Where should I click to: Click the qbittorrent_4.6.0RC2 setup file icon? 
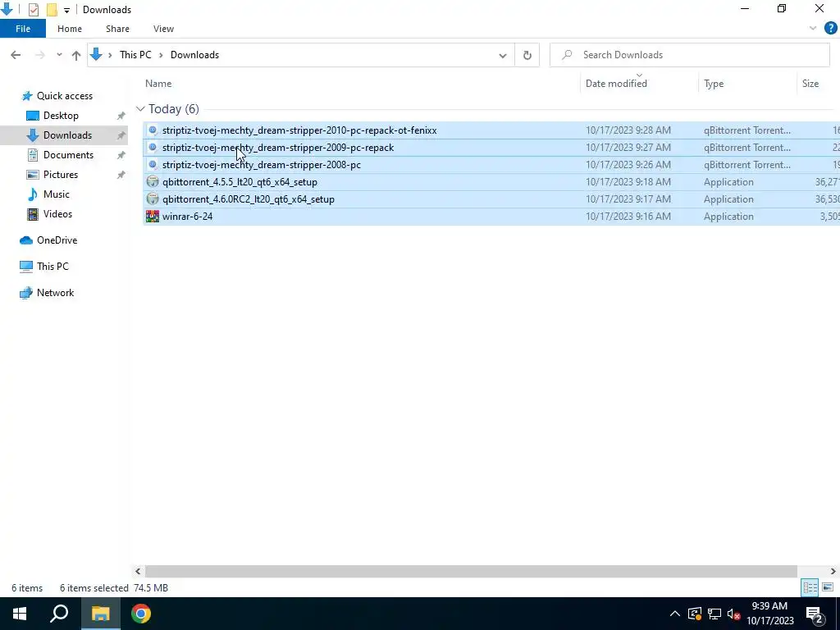(153, 199)
